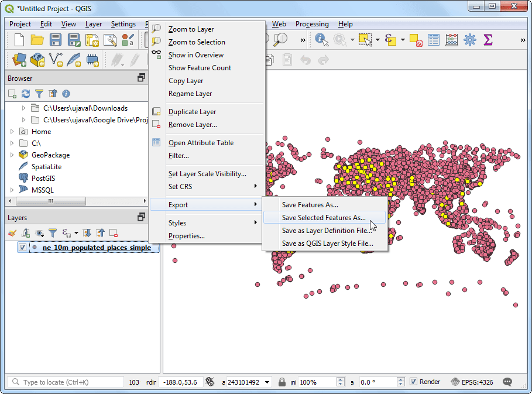Click the locate search field
Screen dimensions: 532x394
click(x=64, y=382)
